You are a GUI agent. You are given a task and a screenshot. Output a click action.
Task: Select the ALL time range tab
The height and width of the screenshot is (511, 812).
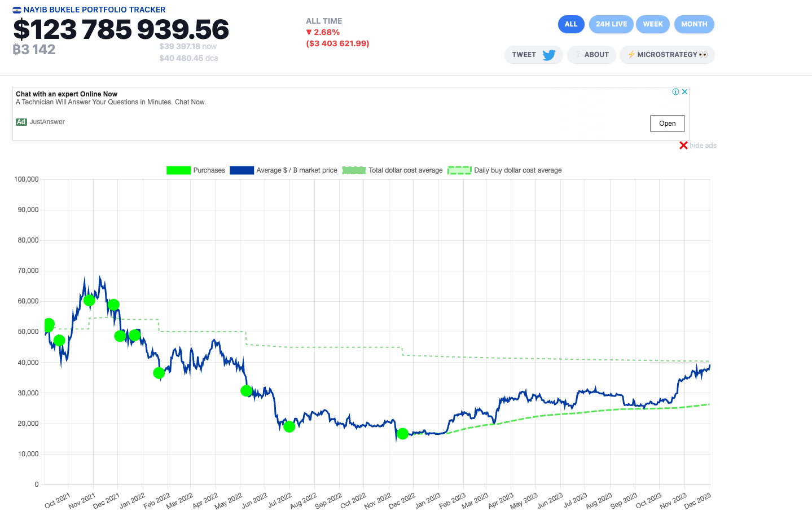pos(571,24)
